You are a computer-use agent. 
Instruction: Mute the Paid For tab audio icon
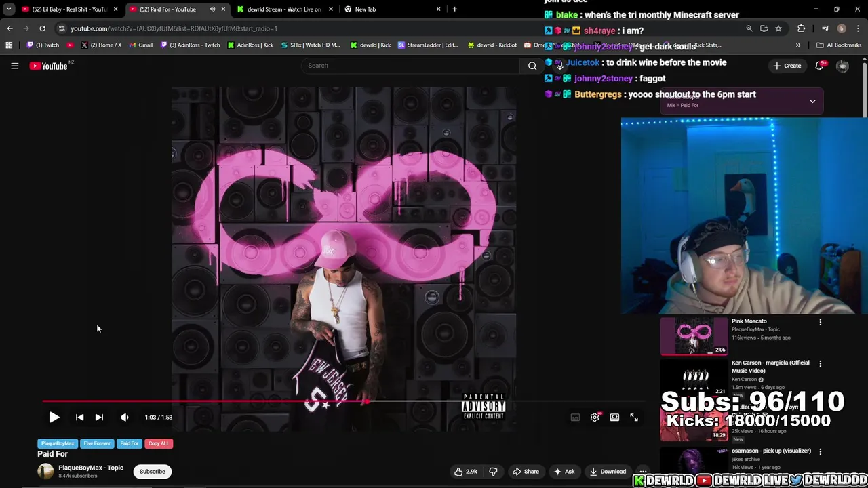pyautogui.click(x=212, y=9)
